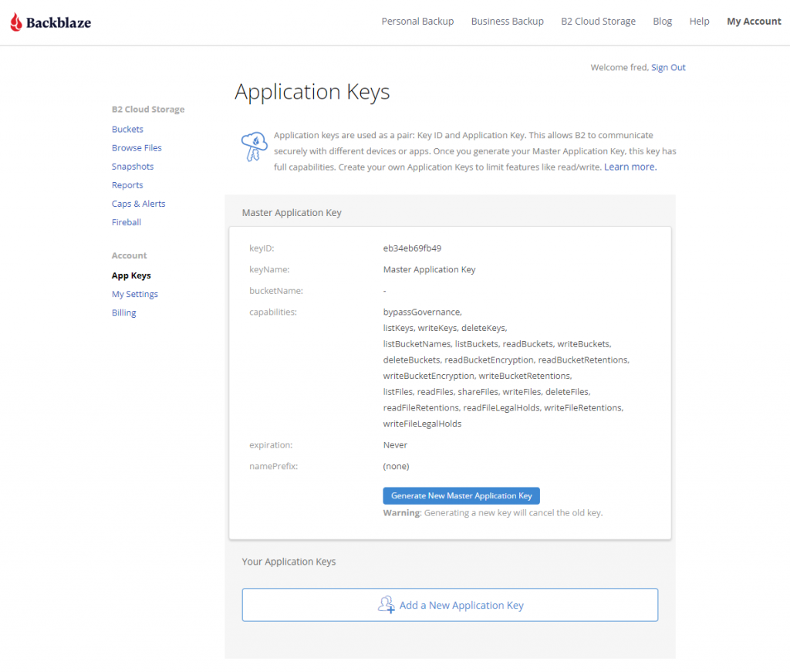Click the Your Application Keys section header
The width and height of the screenshot is (790, 672).
click(x=289, y=562)
